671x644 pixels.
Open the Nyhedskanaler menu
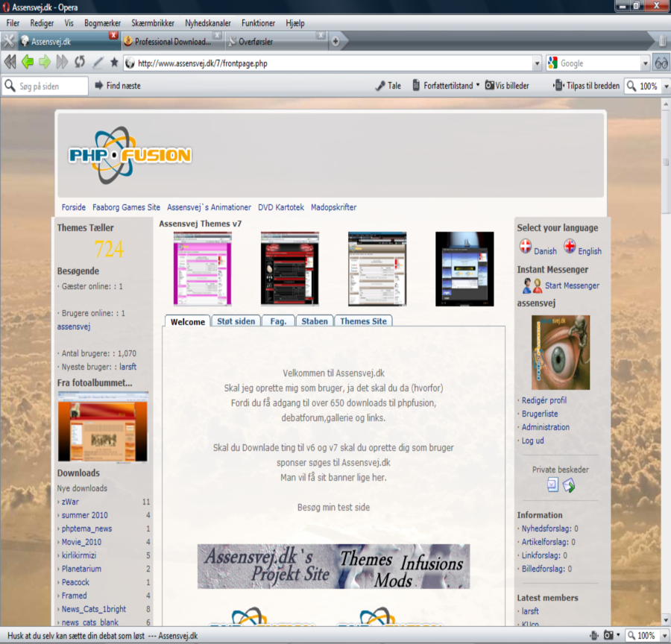[x=207, y=23]
